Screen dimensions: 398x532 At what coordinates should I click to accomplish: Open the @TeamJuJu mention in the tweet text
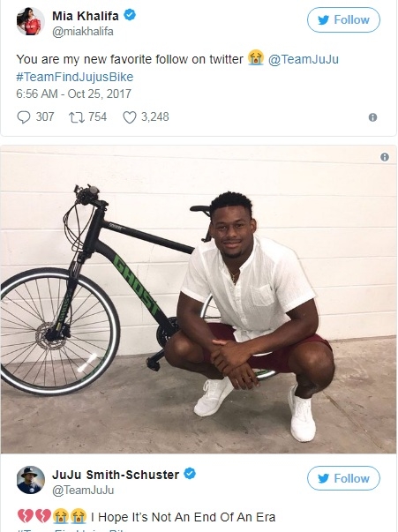coord(304,59)
